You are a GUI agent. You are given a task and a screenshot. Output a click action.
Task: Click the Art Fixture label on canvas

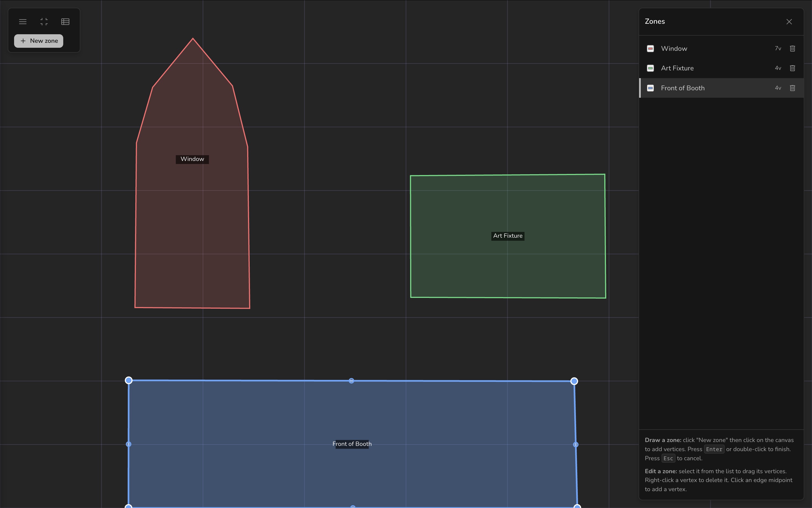pos(508,236)
